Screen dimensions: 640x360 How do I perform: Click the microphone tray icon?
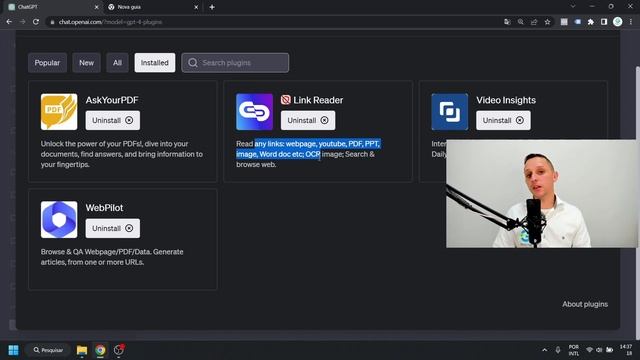[558, 350]
